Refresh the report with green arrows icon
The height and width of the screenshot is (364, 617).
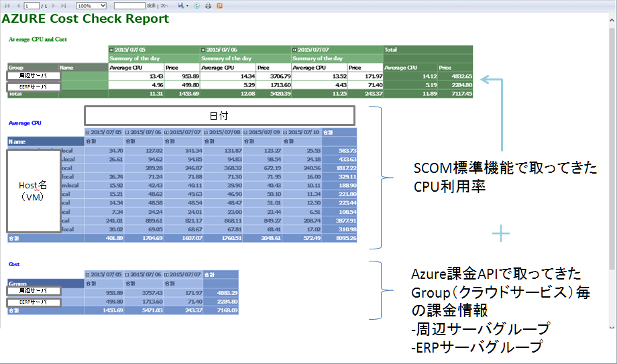point(197,5)
